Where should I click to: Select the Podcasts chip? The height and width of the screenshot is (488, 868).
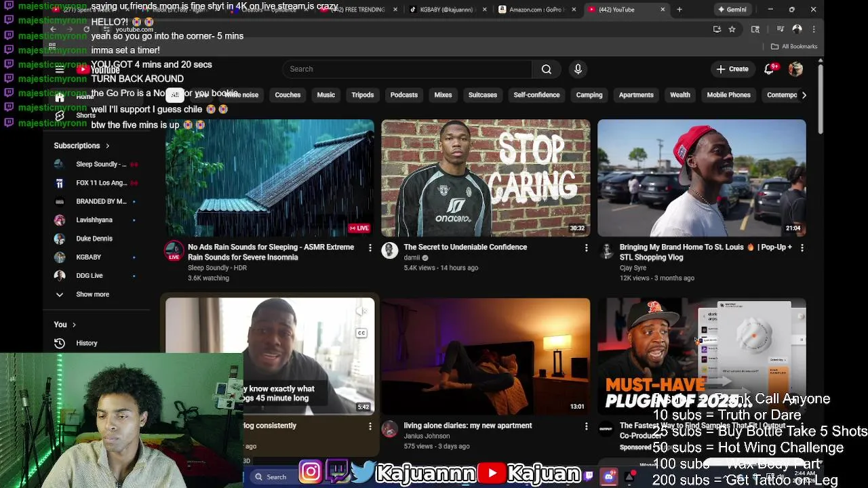pos(404,95)
